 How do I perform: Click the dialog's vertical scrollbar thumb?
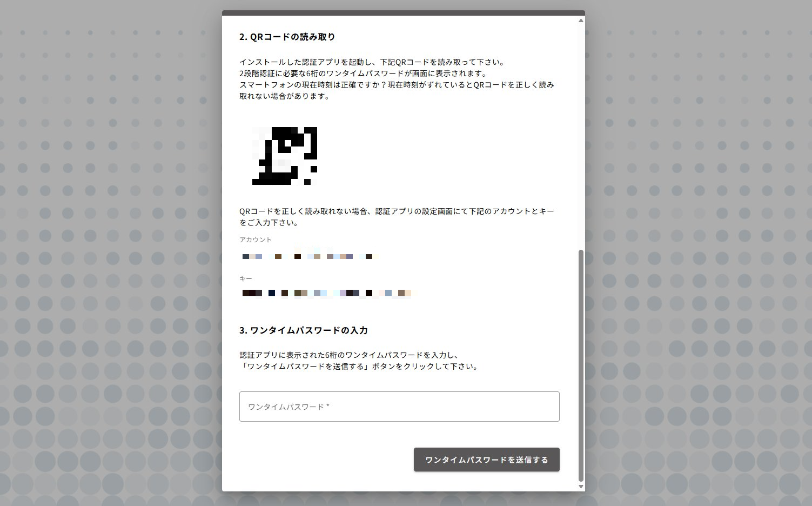(x=581, y=365)
